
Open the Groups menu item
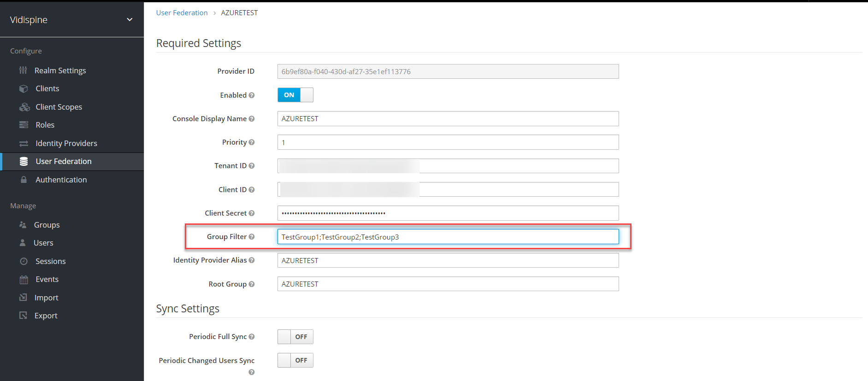click(47, 225)
